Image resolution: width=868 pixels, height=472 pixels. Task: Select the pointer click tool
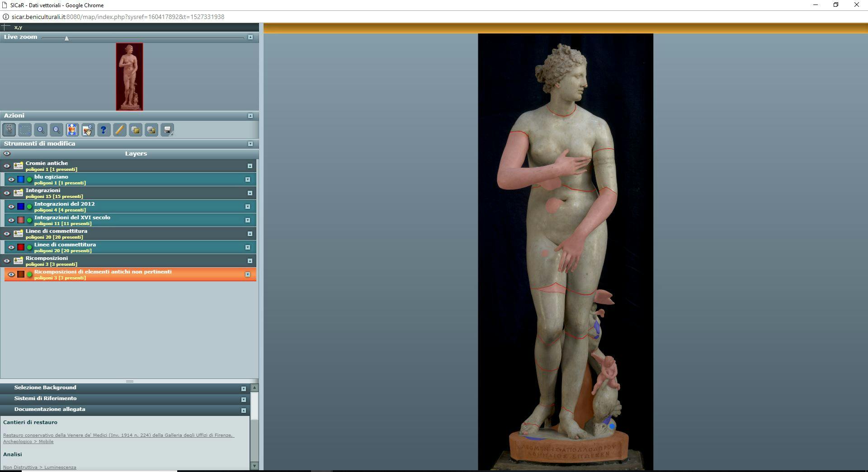point(9,130)
